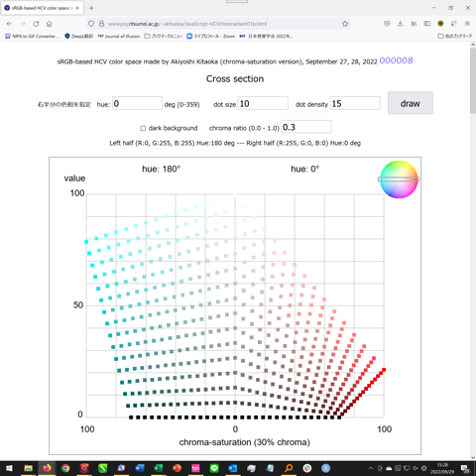
Task: Open the 日本視覚学会 2022年 bookmark
Action: click(x=266, y=36)
